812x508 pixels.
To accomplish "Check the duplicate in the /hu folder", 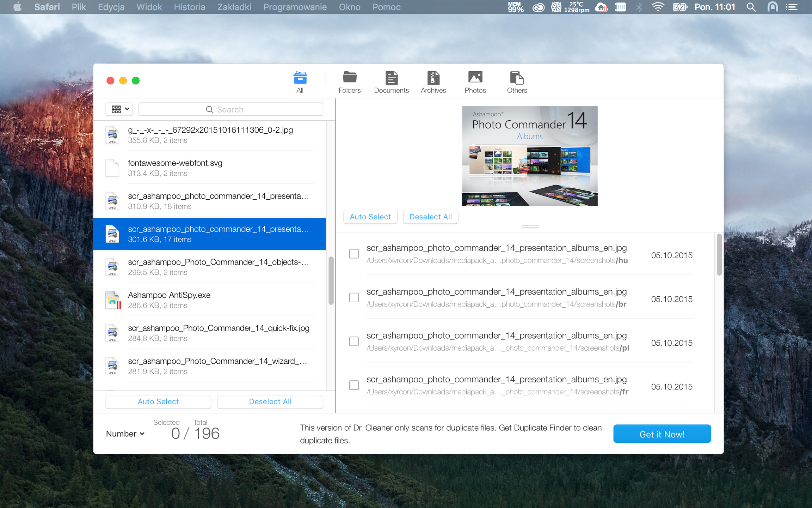I will tap(354, 254).
